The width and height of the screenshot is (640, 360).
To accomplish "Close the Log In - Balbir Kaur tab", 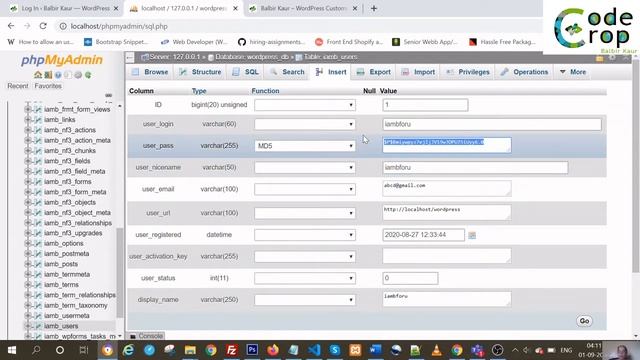I will coord(116,8).
